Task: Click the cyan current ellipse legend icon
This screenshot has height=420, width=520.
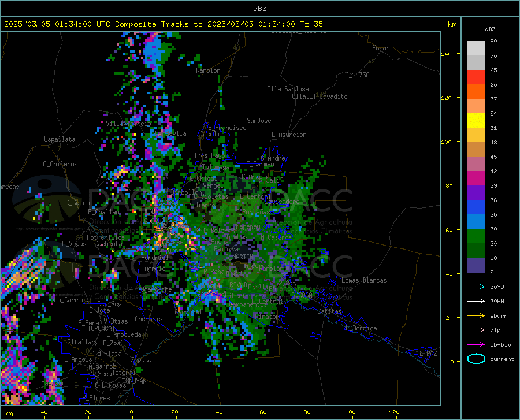Action: point(476,359)
